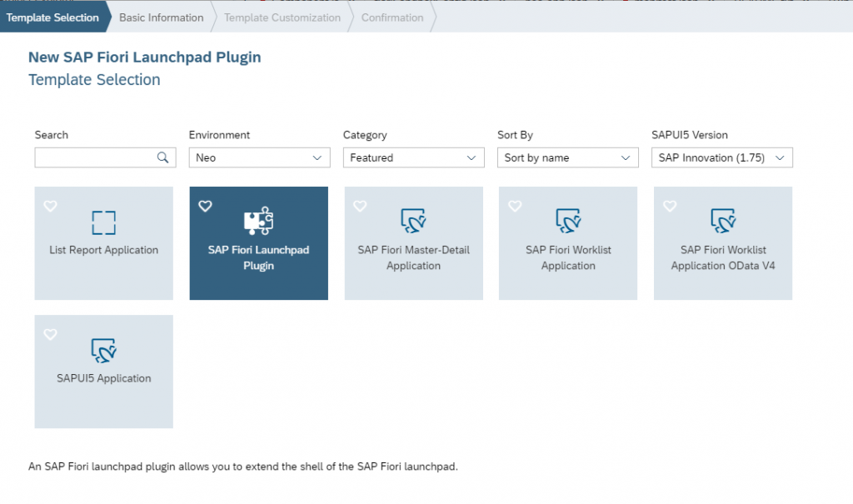Click the launchpad plugin description text
Viewport: 853px width, 504px height.
pyautogui.click(x=243, y=467)
